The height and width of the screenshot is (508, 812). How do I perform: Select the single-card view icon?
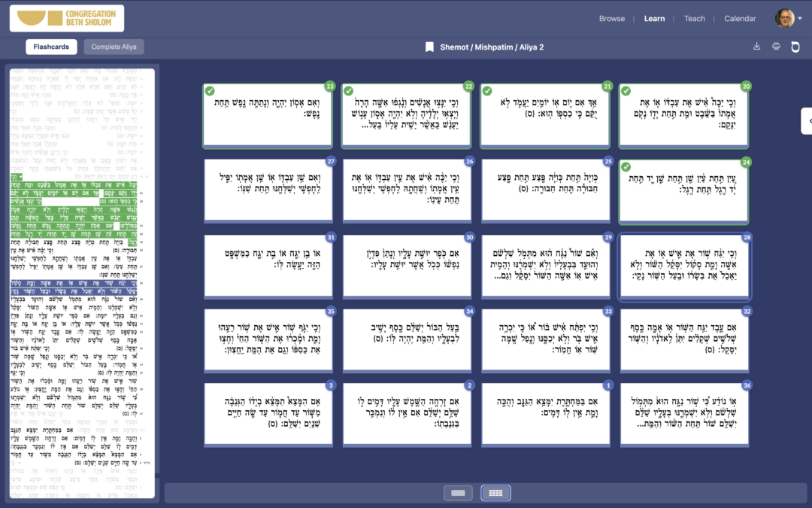click(x=459, y=493)
